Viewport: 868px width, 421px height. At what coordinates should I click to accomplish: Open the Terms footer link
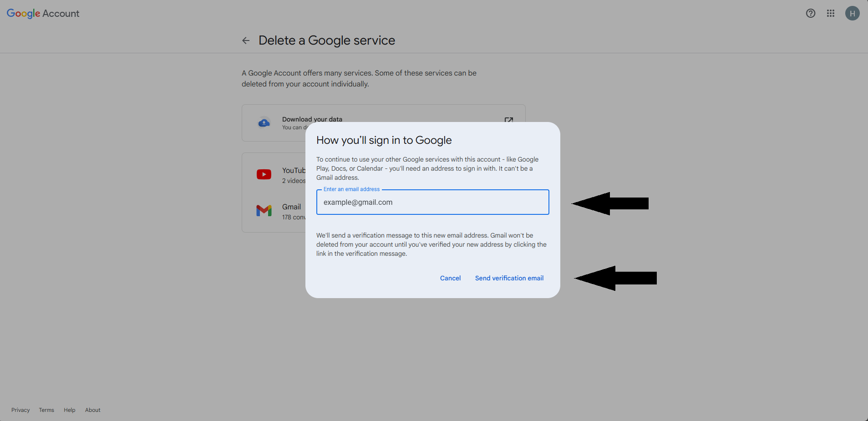tap(46, 410)
